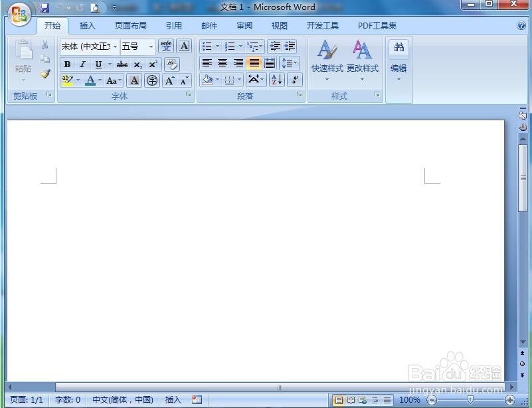Open Change Styles menu
532x408 pixels.
pos(363,61)
